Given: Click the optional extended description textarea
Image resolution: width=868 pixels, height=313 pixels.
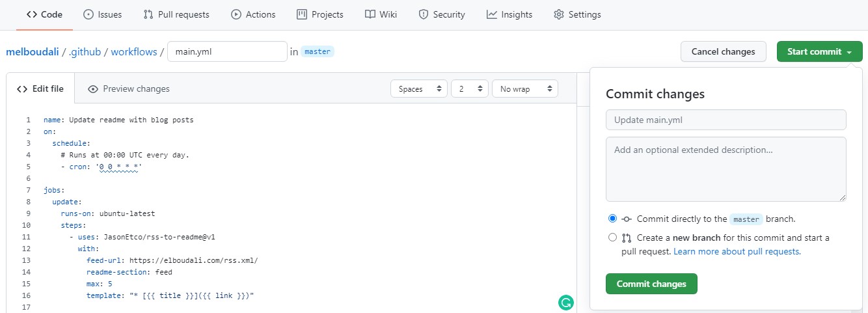Looking at the screenshot, I should [726, 169].
